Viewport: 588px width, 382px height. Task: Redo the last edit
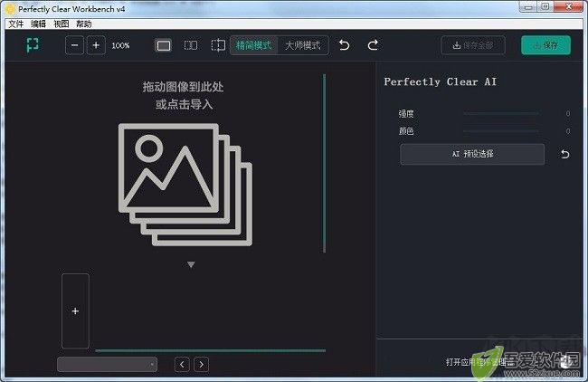373,45
